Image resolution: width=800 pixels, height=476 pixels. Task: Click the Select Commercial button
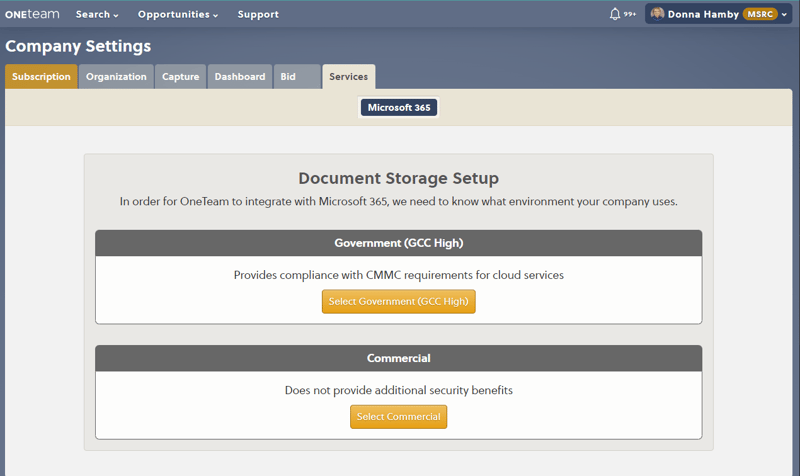coord(398,417)
